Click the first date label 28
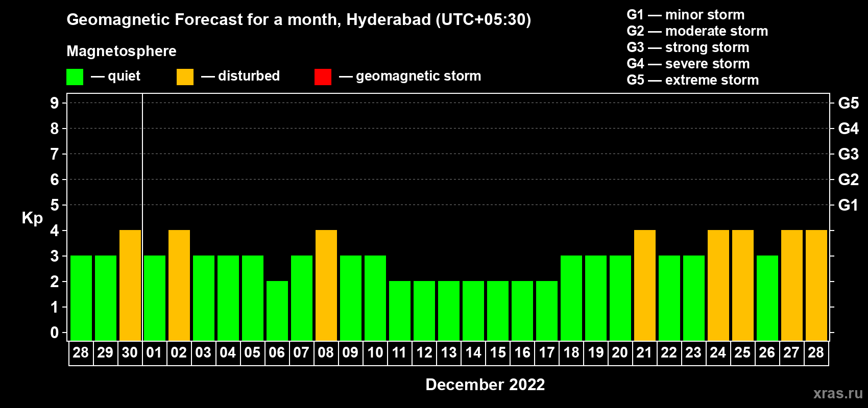 point(81,352)
